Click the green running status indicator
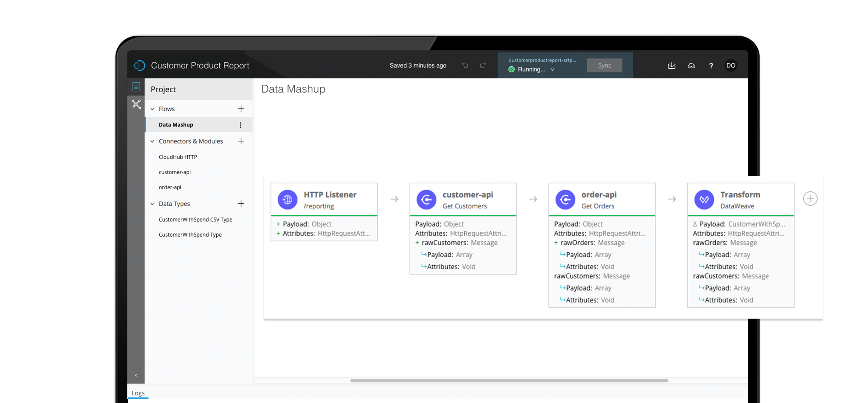 [511, 69]
